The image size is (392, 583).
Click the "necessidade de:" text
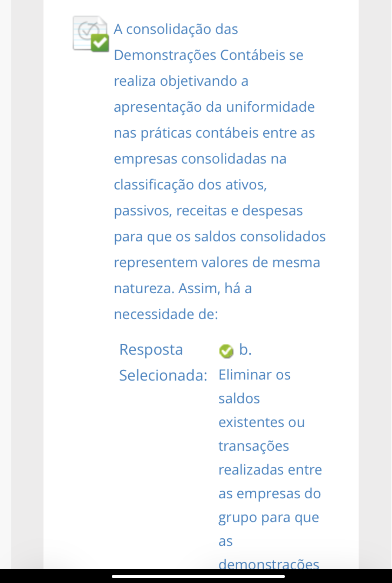coord(166,314)
